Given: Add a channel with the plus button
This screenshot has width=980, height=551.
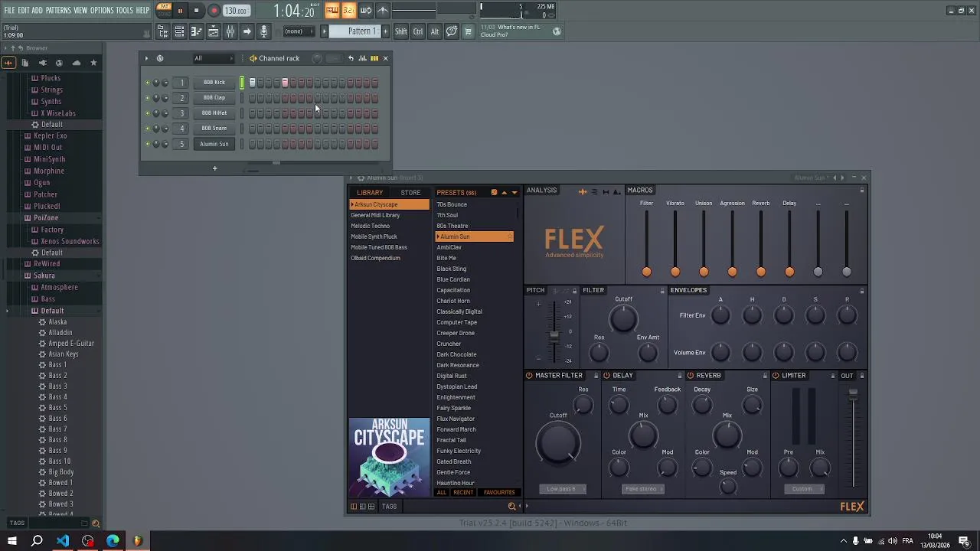Looking at the screenshot, I should pyautogui.click(x=215, y=168).
